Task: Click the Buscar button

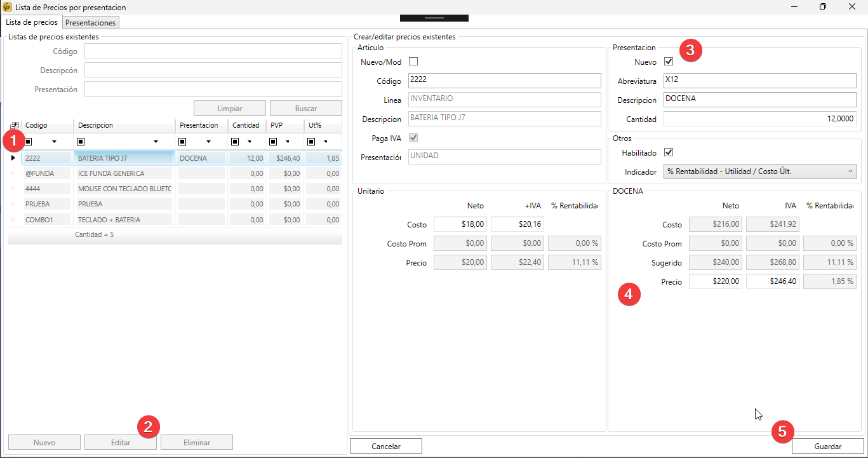Action: (x=306, y=108)
